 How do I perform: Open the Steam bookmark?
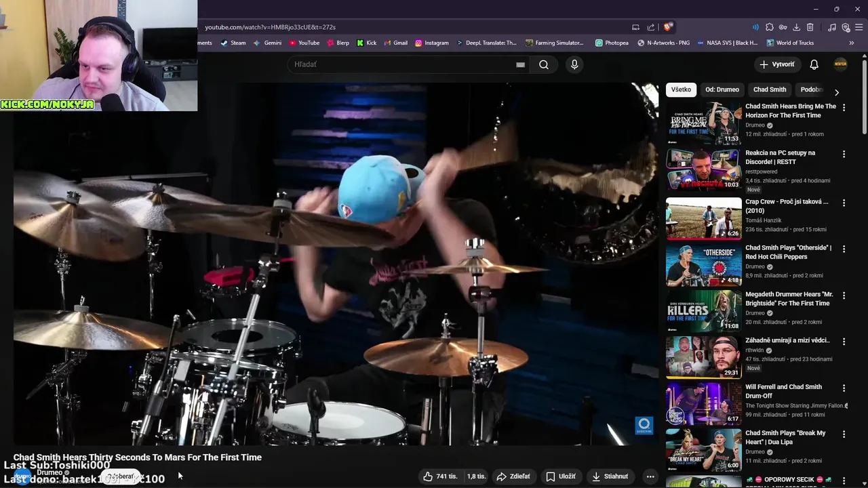[233, 43]
